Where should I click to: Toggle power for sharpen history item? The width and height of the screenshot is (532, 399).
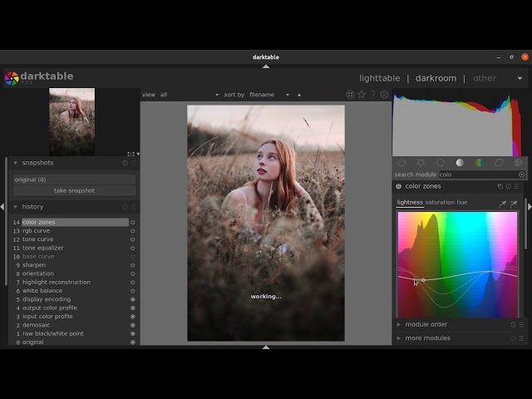pyautogui.click(x=133, y=265)
